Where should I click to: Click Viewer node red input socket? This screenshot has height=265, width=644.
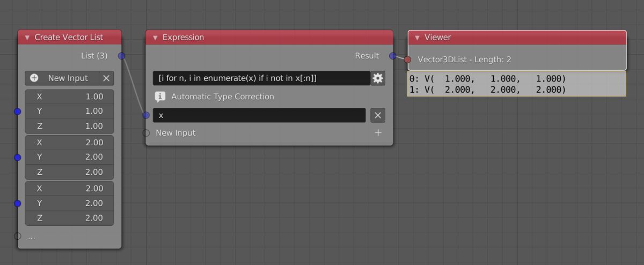(408, 60)
